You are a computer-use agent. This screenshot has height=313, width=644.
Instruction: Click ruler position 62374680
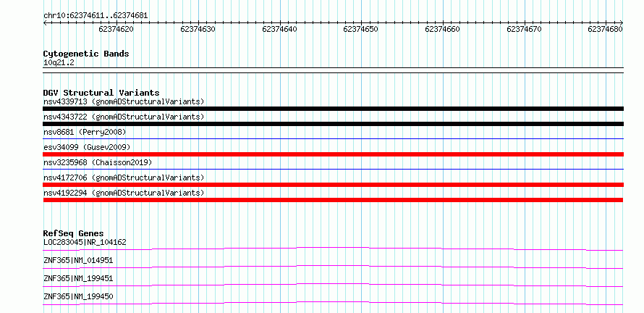(x=605, y=29)
